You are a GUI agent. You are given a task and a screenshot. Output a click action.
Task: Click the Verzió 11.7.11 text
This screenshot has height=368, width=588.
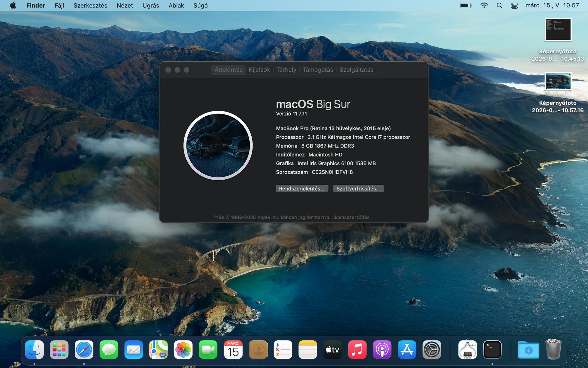[x=291, y=114]
